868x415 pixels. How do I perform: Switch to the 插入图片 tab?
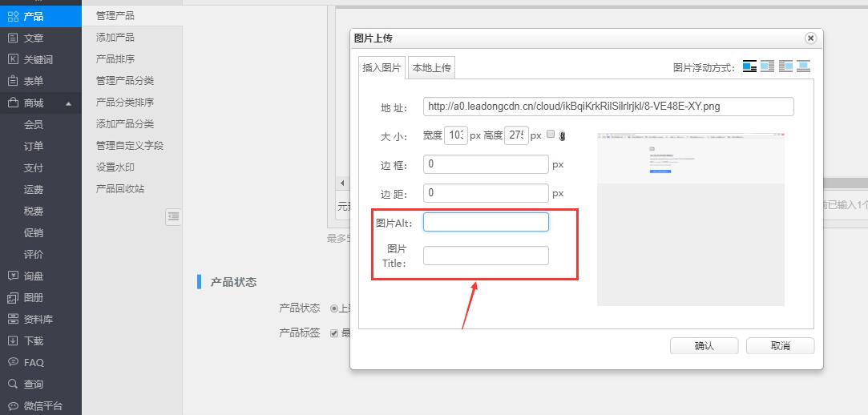(x=382, y=68)
